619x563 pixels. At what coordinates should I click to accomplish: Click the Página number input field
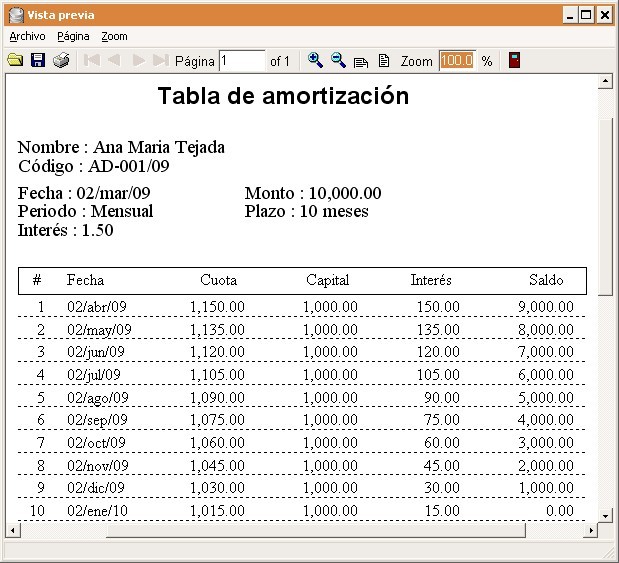(242, 61)
